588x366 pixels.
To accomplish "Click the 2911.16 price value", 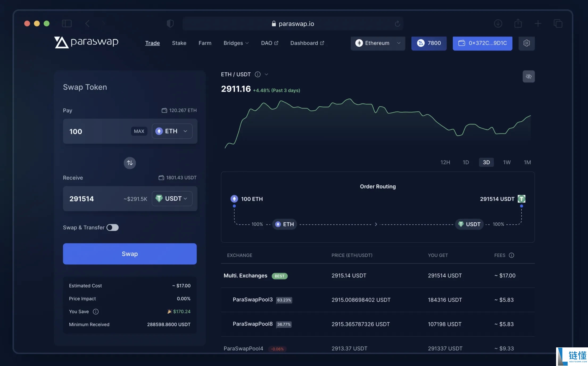I will coord(236,89).
